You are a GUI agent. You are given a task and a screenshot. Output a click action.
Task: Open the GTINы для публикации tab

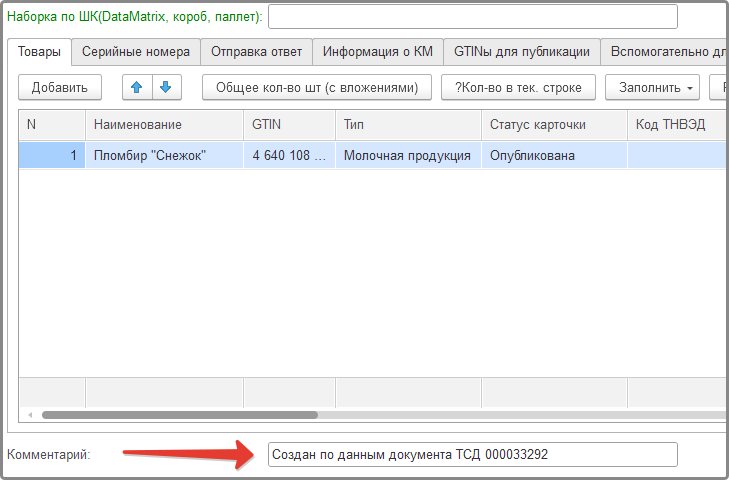click(x=522, y=52)
